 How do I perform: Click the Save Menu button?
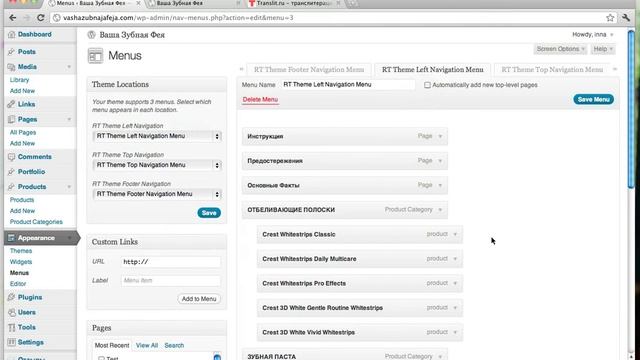(x=593, y=99)
